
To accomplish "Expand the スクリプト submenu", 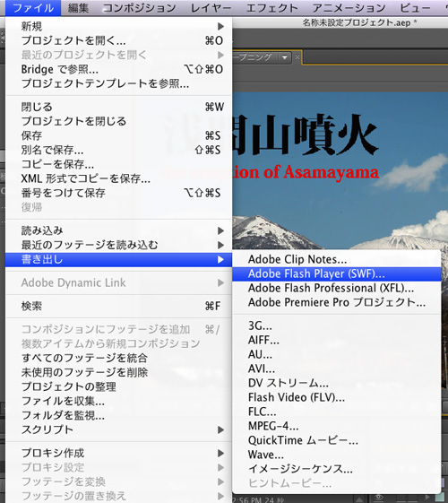I will click(x=118, y=429).
